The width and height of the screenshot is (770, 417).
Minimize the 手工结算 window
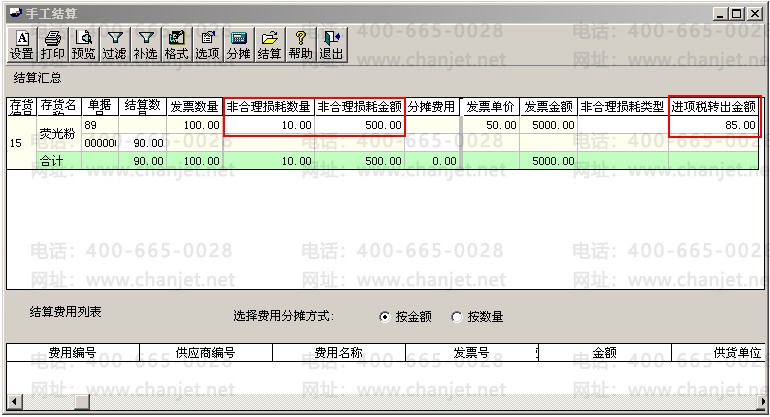click(x=720, y=14)
